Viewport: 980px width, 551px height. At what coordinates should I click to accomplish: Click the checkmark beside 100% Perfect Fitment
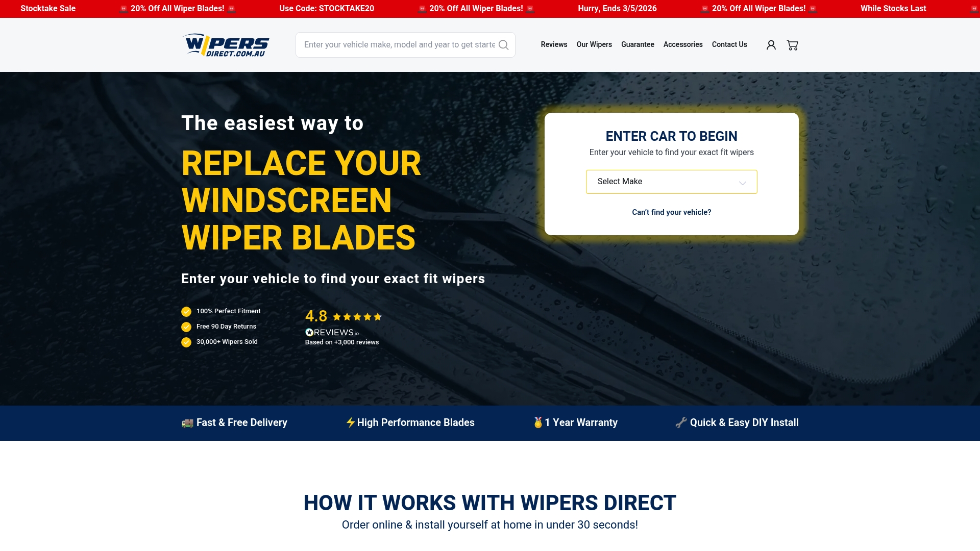tap(186, 311)
